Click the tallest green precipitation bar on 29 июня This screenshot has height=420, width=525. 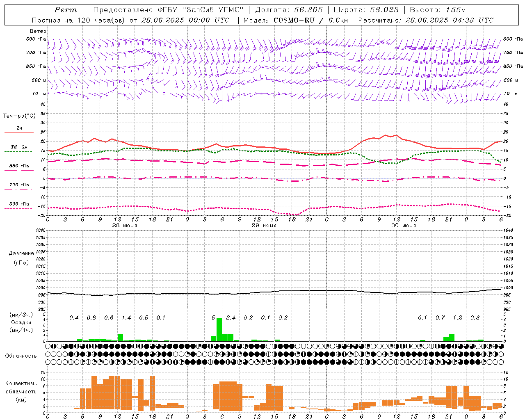coord(219,330)
